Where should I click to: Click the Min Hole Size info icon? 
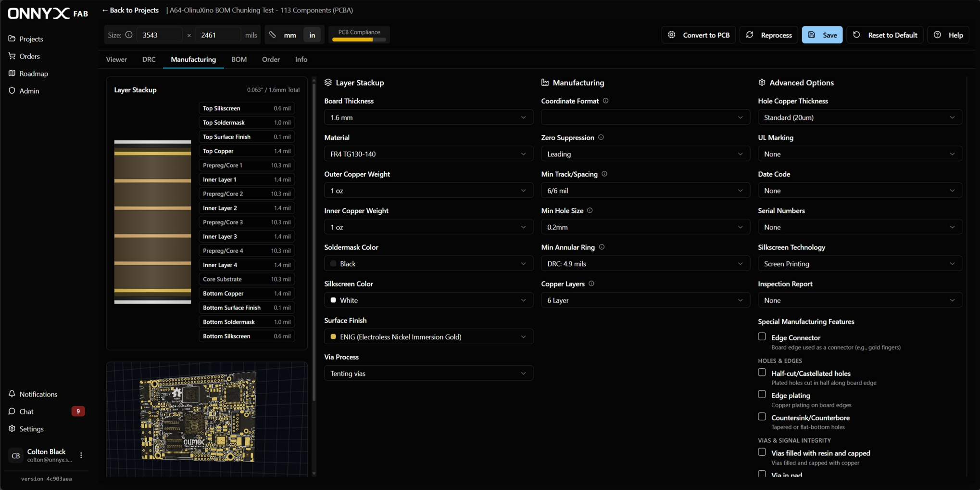point(590,210)
